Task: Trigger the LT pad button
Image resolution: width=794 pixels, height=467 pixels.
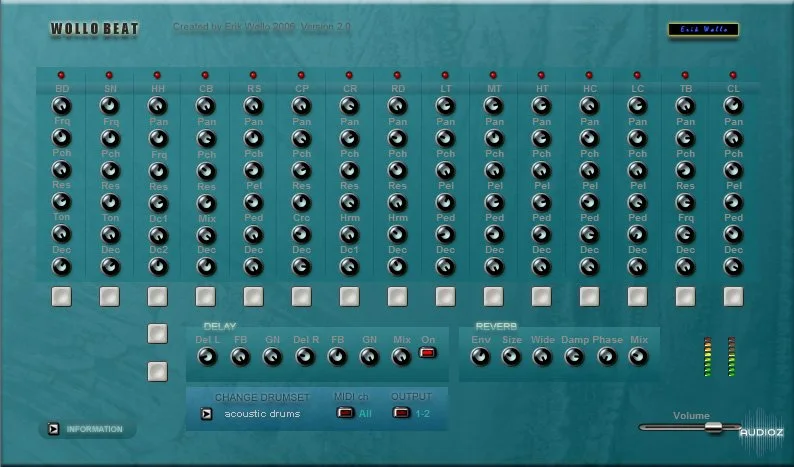Action: [x=446, y=297]
